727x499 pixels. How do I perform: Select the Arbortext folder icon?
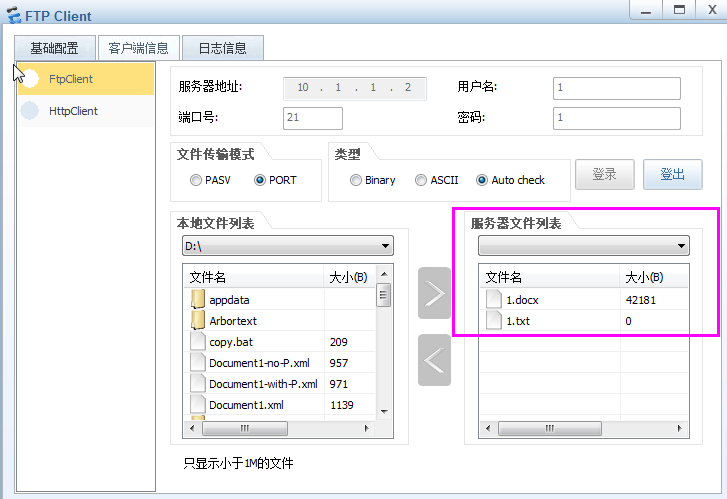[198, 320]
